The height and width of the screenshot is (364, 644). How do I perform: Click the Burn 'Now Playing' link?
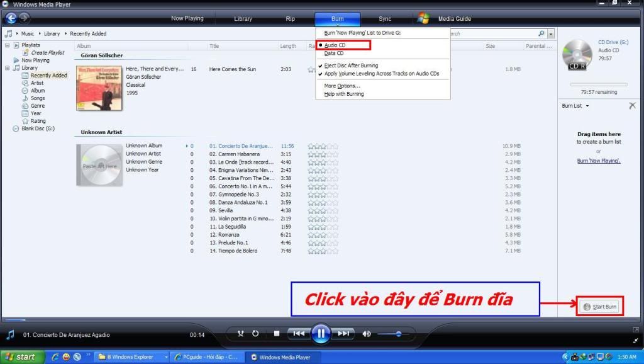[599, 161]
